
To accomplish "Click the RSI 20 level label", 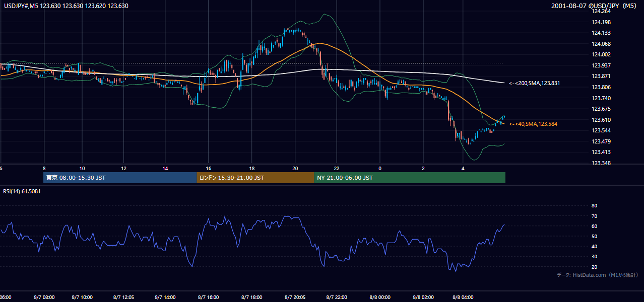I will (x=594, y=267).
